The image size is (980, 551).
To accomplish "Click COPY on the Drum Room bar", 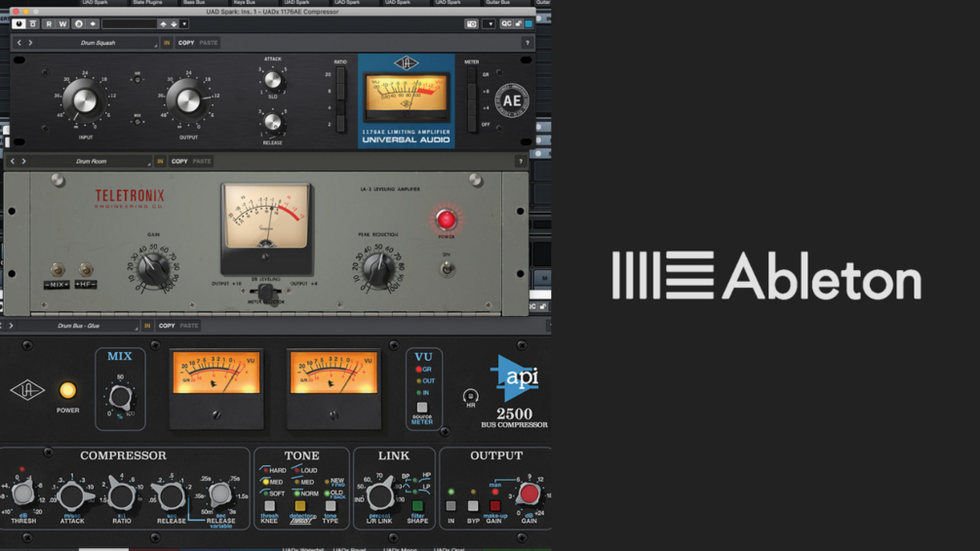I will (179, 161).
